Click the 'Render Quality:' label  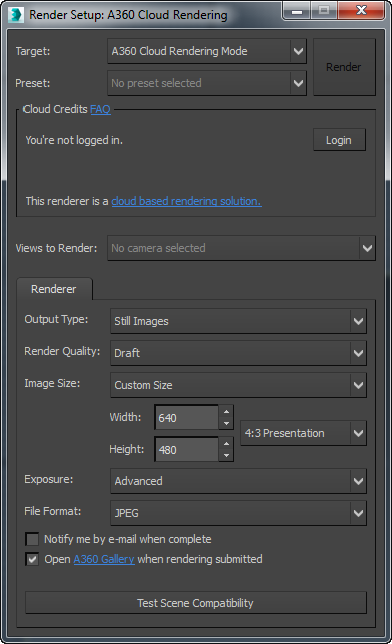(62, 352)
